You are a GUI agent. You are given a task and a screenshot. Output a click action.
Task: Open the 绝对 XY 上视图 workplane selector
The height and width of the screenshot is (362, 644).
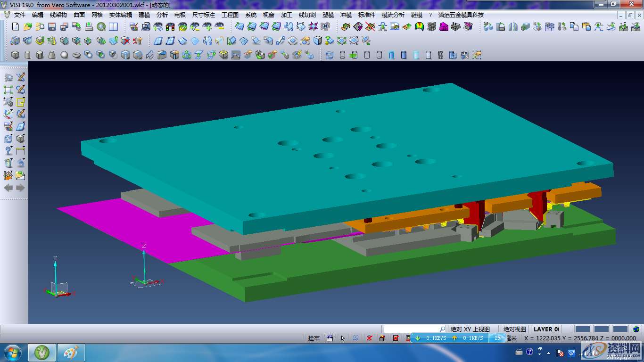(470, 329)
